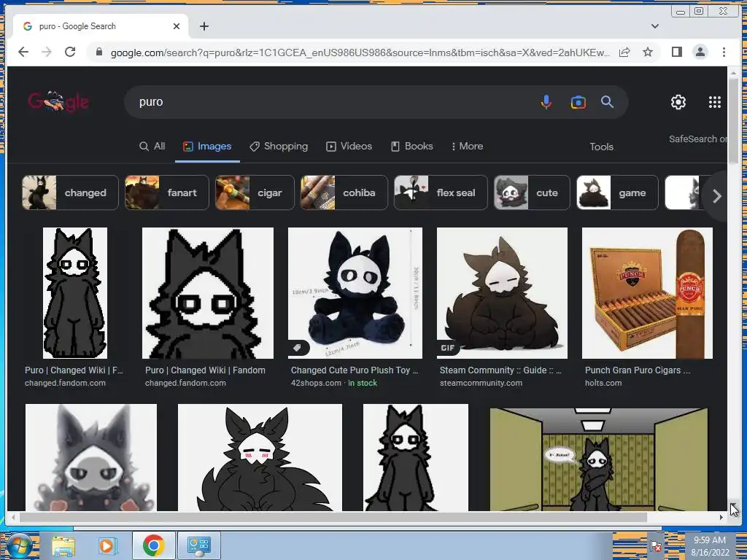747x560 pixels.
Task: Open 'Punch Gran Puro Cigars' title link
Action: pos(638,370)
